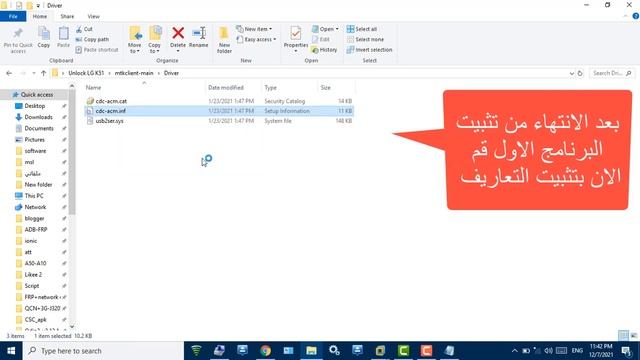Switch to the View tab

coord(93,16)
